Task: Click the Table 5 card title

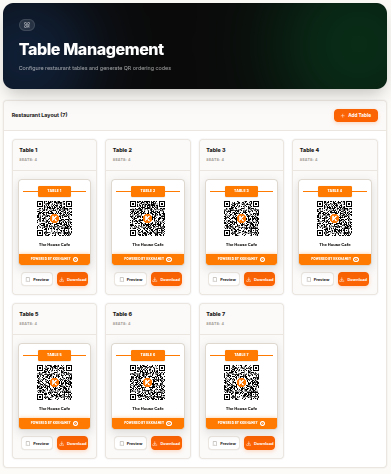Action: (x=29, y=314)
